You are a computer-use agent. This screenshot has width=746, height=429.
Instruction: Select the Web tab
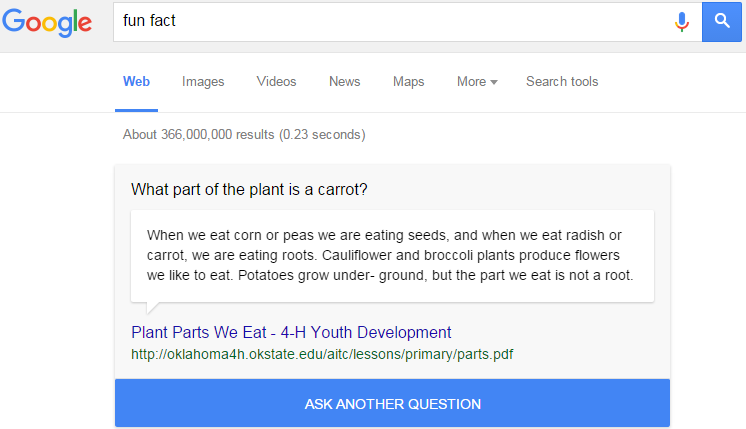click(136, 82)
